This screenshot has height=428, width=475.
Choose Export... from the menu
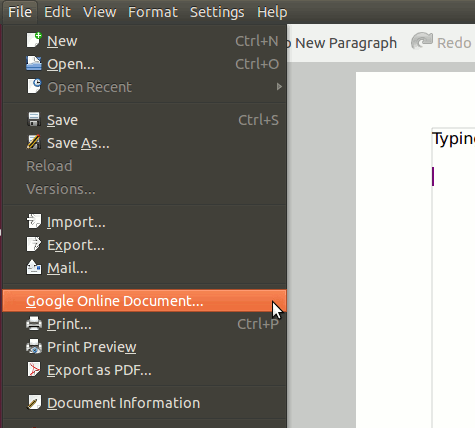tap(145, 245)
